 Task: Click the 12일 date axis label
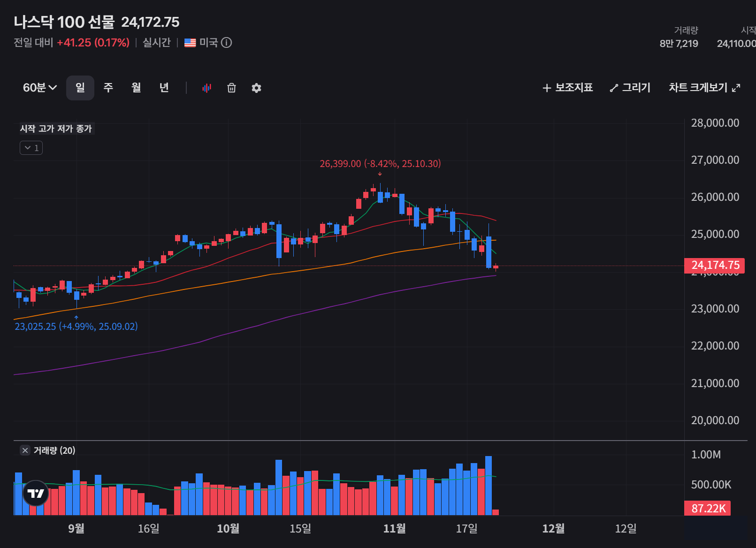point(626,529)
